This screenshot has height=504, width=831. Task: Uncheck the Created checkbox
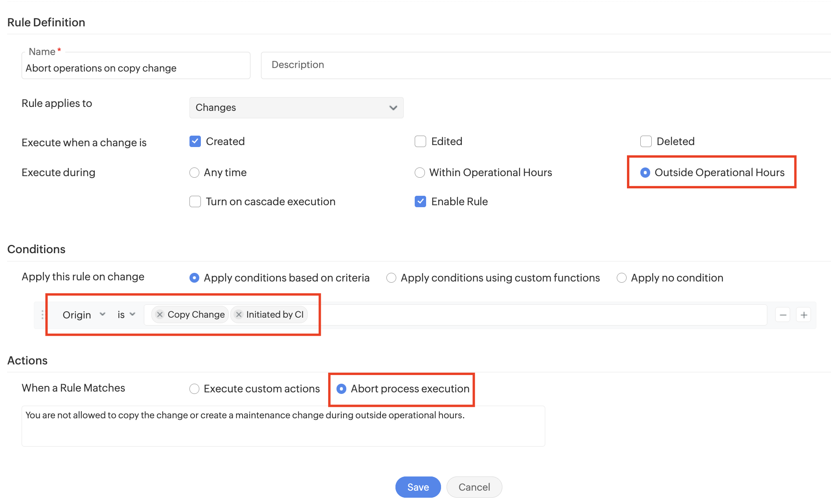195,142
